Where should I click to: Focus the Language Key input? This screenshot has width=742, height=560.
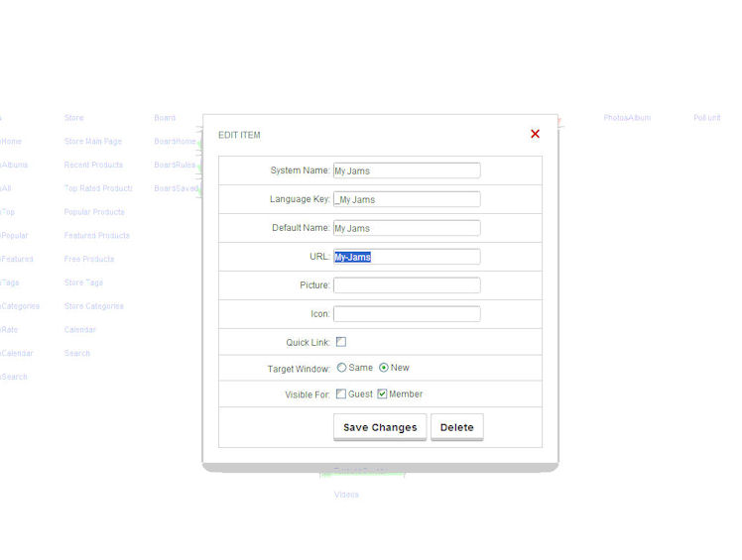[x=407, y=199]
